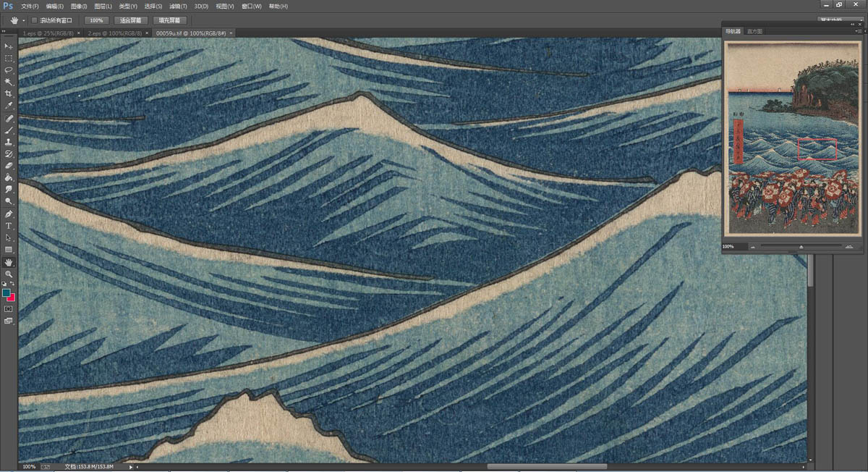868x472 pixels.
Task: Select the Zoom tool in the toolbox
Action: click(9, 274)
